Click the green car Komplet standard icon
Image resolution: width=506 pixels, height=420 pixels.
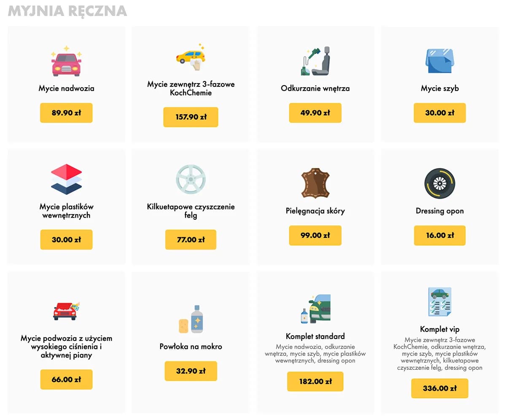click(x=315, y=309)
